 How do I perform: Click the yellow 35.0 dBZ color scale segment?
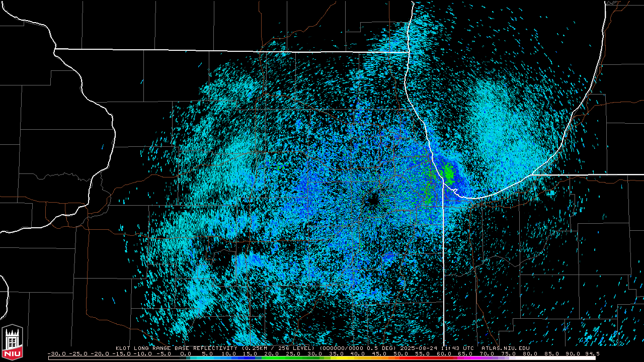click(336, 357)
